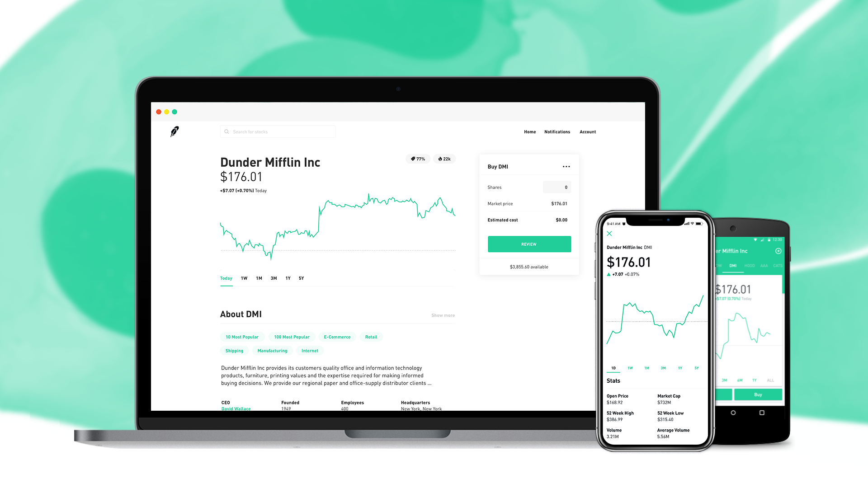Toggle the Manufacturing category filter
The image size is (868, 488).
point(272,350)
